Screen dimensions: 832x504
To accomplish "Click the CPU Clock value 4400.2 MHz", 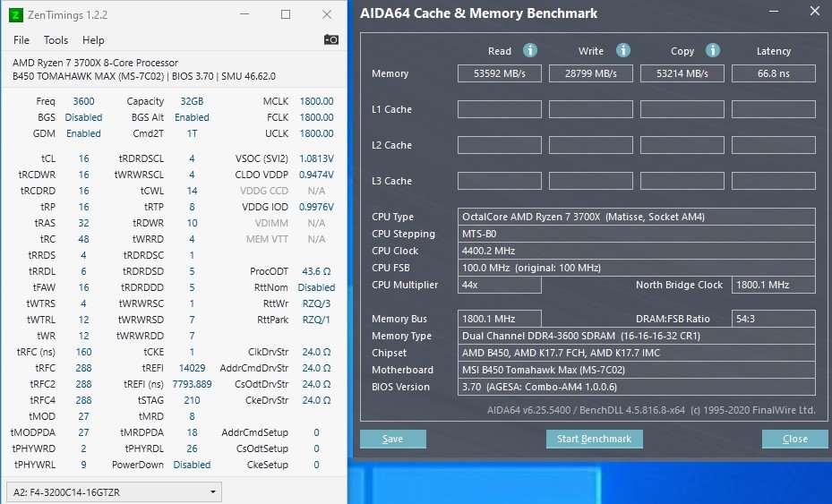I will pos(636,251).
